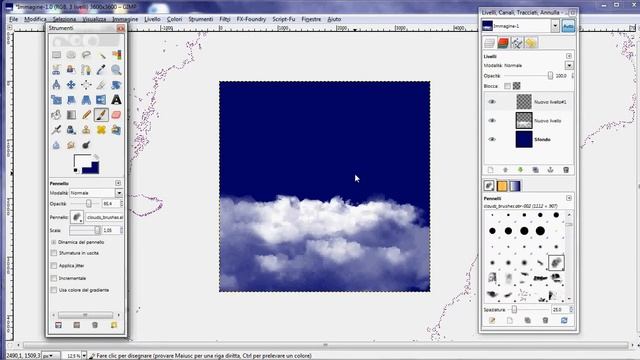Open the px unit dropdown in status bar
The width and height of the screenshot is (640, 360).
click(x=51, y=356)
